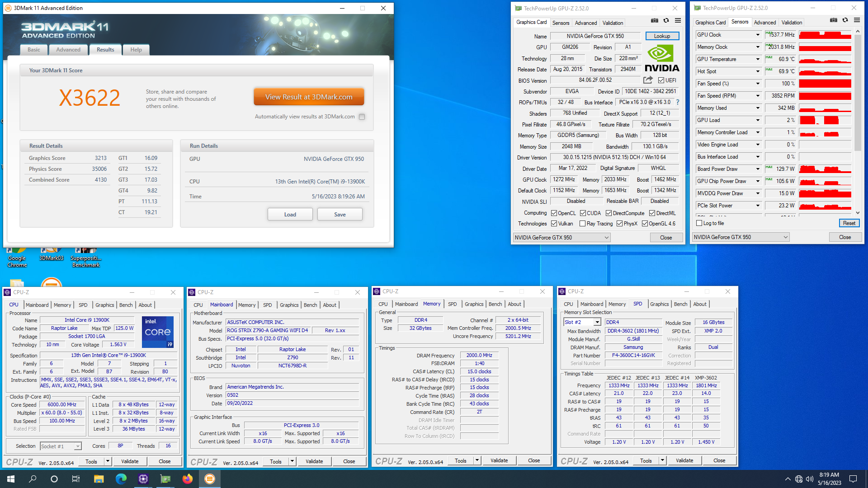Open the GPU Temperature sensor dropdown arrow

(758, 59)
